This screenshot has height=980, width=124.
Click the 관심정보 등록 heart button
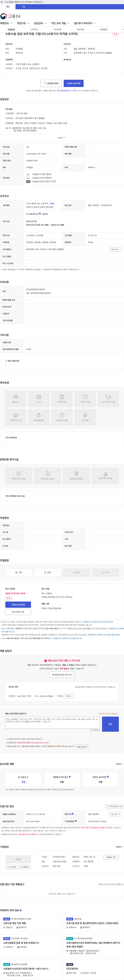51,83
